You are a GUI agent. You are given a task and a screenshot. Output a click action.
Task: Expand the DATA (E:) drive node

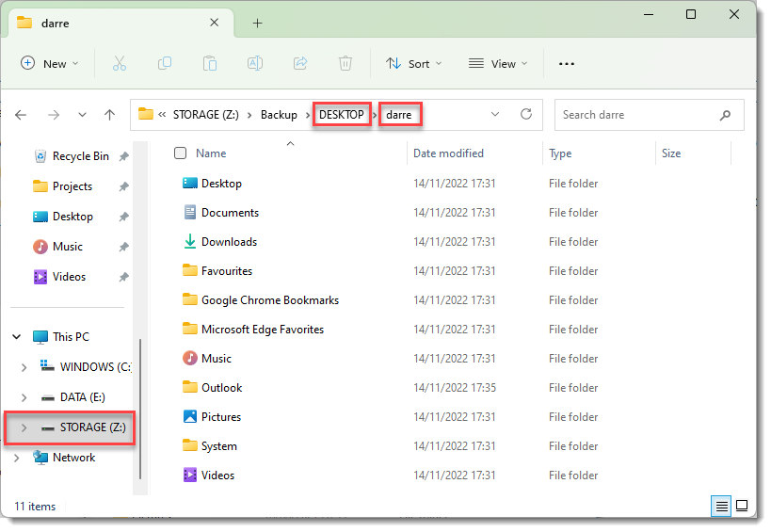tap(24, 397)
